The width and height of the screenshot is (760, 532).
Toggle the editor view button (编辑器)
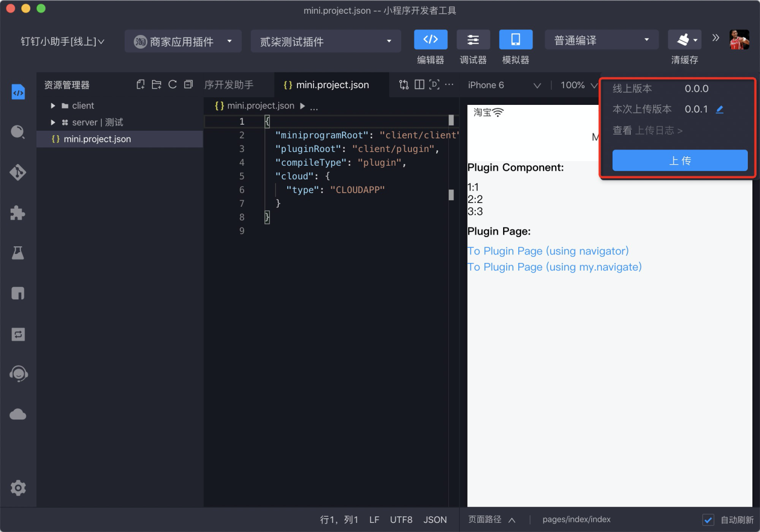pyautogui.click(x=431, y=40)
